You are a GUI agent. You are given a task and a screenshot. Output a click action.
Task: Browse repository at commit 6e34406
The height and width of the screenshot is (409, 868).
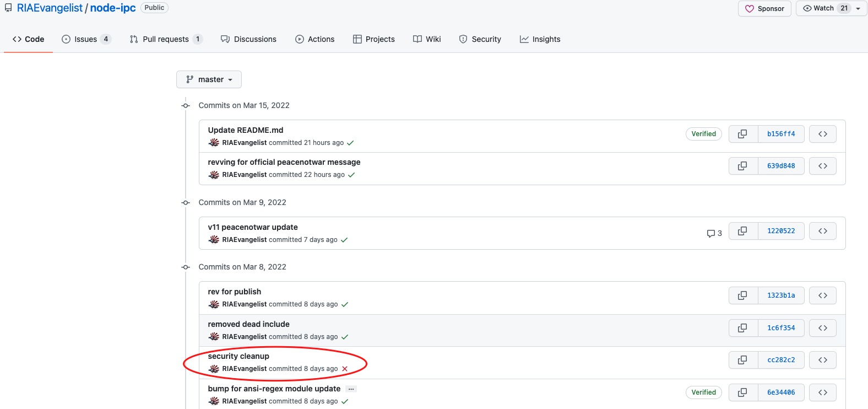pos(823,392)
